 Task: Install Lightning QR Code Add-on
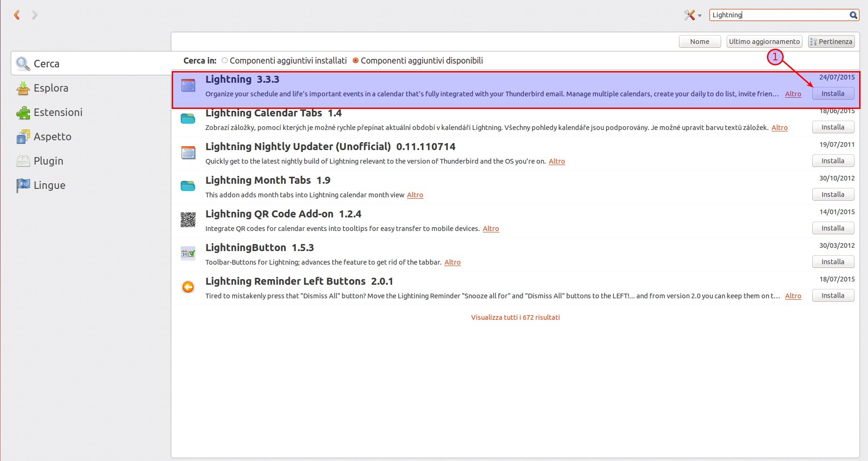(x=833, y=228)
